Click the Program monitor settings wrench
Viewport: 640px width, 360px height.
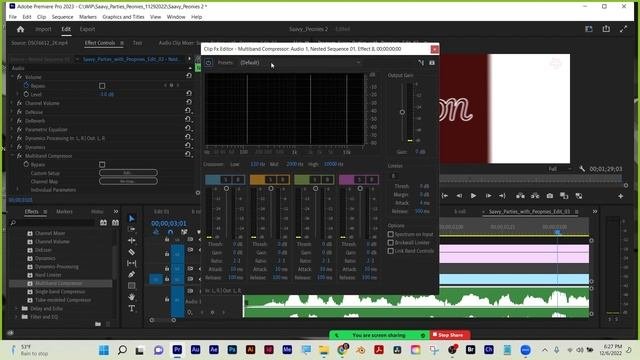click(582, 169)
